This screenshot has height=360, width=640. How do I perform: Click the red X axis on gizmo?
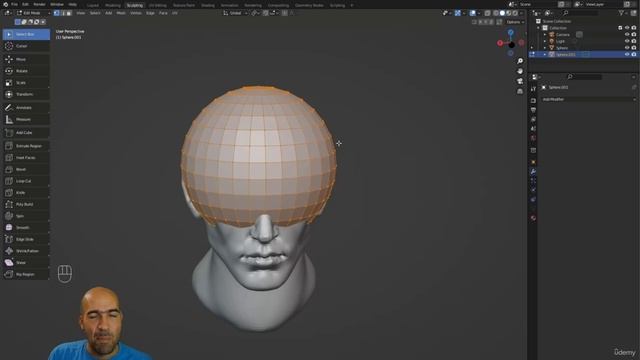coord(500,43)
